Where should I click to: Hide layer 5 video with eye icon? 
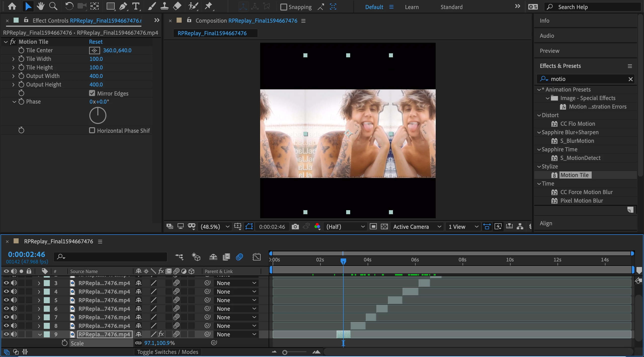pyautogui.click(x=6, y=300)
